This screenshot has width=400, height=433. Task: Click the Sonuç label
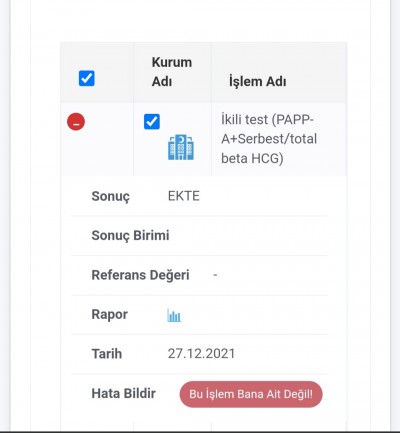click(111, 196)
